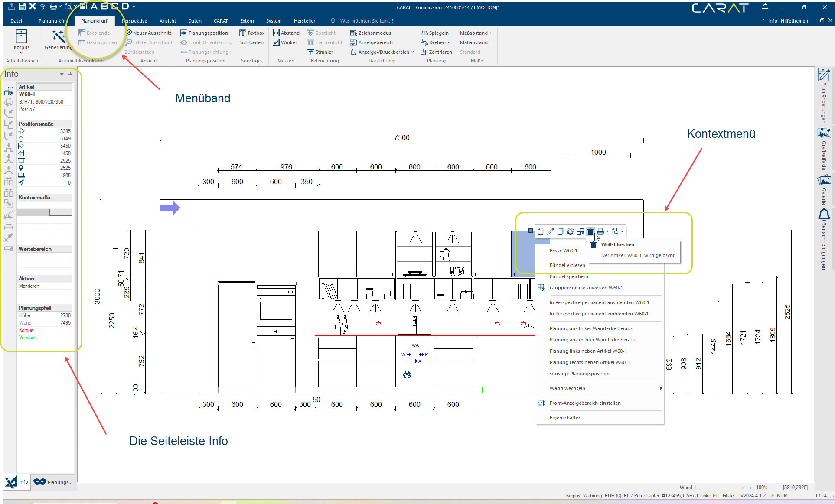The width and height of the screenshot is (835, 504).
Task: Open the Benachrichtigungen bell in right sidebar
Action: tap(823, 215)
